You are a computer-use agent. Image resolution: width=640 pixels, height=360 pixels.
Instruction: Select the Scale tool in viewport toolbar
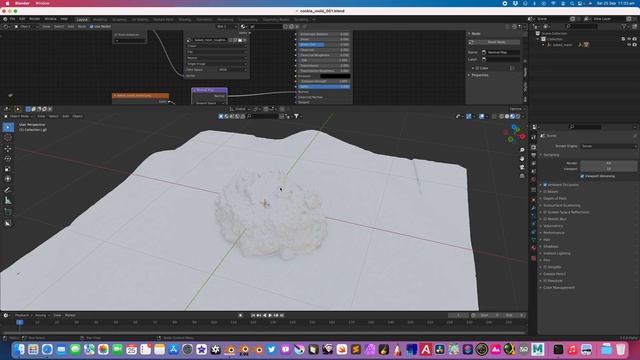8,169
